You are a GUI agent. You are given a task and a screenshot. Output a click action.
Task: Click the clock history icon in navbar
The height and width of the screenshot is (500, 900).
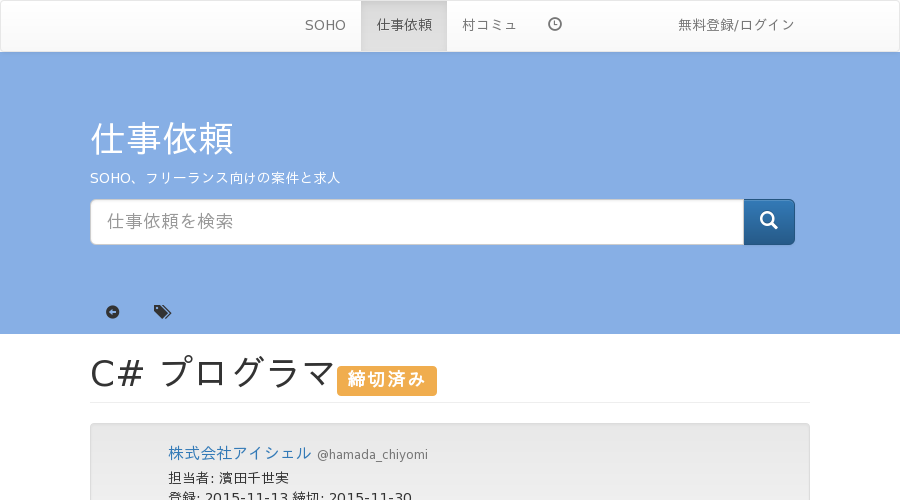pos(554,24)
